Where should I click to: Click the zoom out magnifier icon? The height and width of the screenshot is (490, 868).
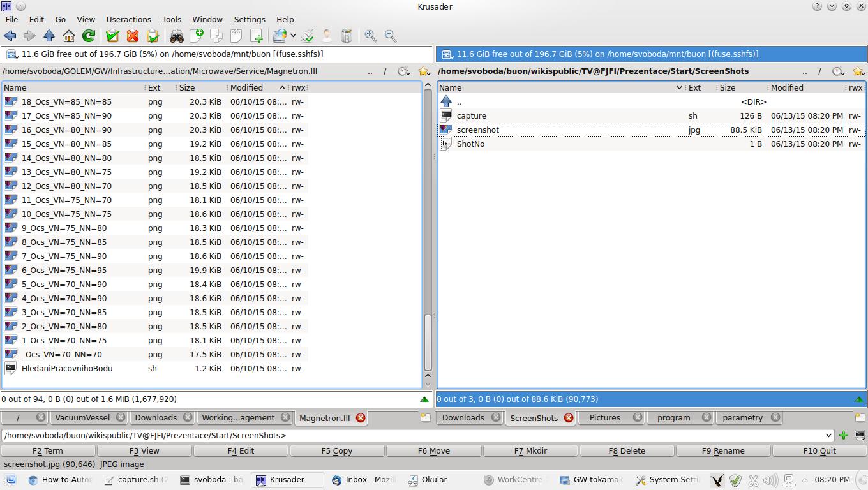[391, 36]
